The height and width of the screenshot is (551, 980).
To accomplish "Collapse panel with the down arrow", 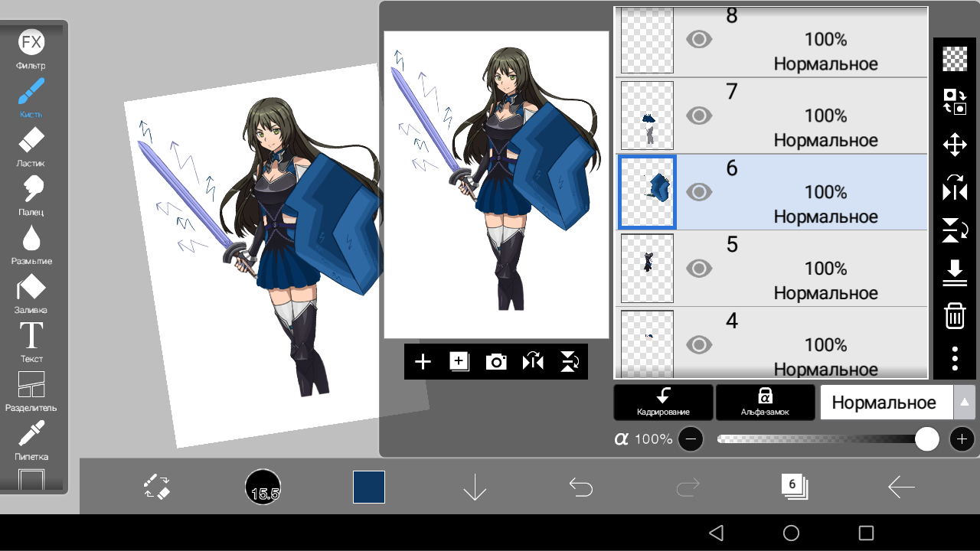I will pos(475,487).
